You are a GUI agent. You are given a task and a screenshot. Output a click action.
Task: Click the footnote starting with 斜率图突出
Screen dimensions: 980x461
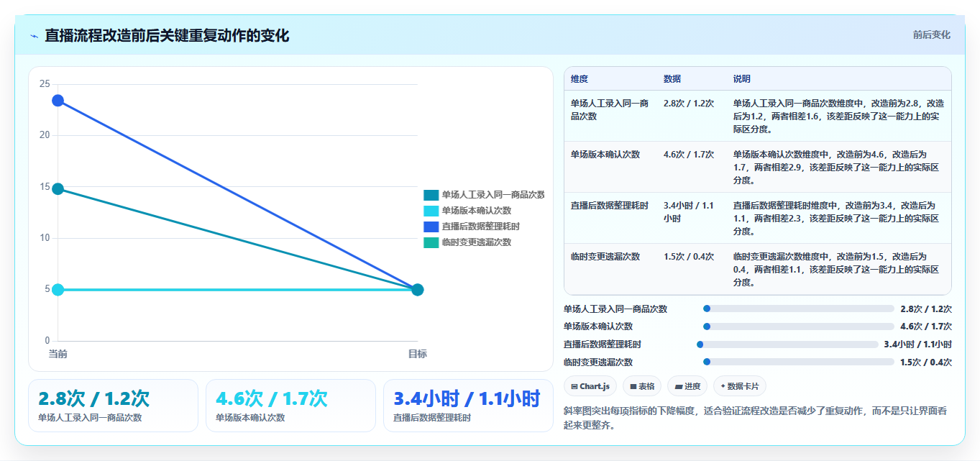(756, 418)
